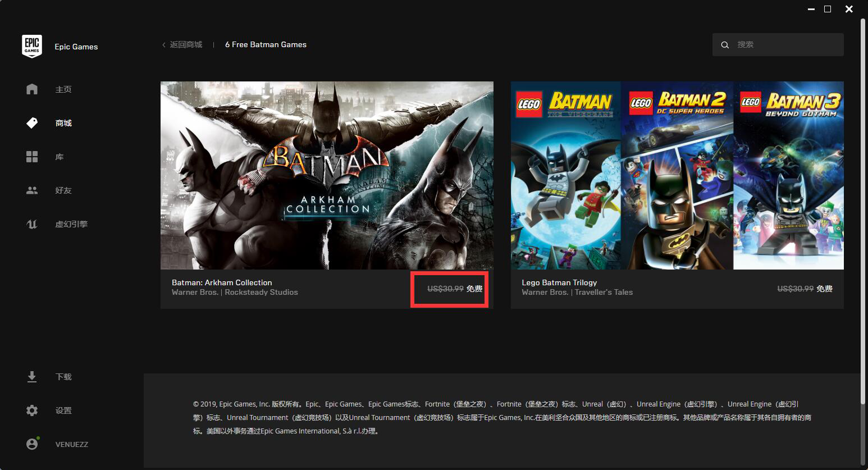
Task: Open 下载 in the sidebar
Action: coord(63,377)
